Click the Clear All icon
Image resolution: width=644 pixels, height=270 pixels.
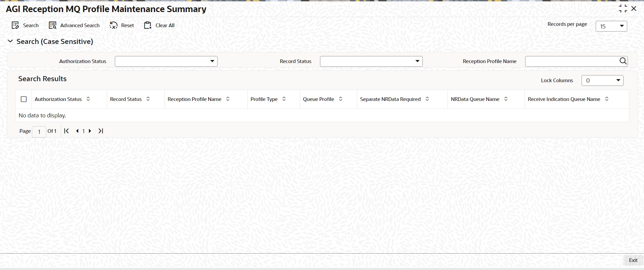coord(148,25)
